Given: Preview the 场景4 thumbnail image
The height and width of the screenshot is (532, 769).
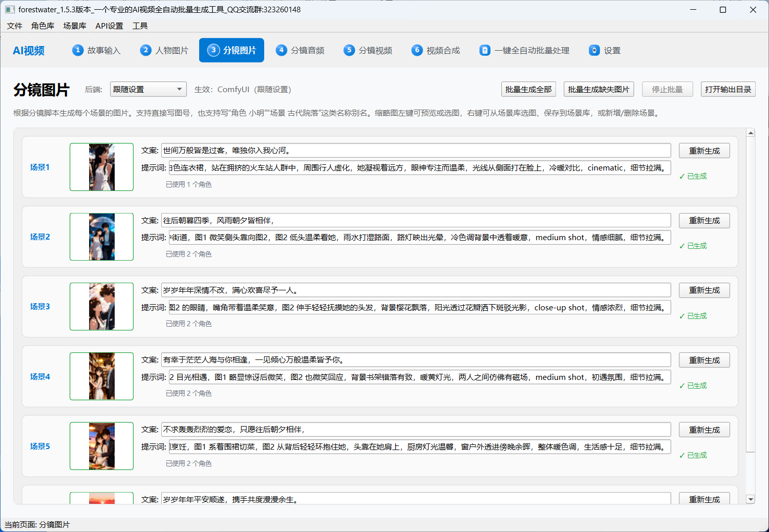Looking at the screenshot, I should pos(101,376).
